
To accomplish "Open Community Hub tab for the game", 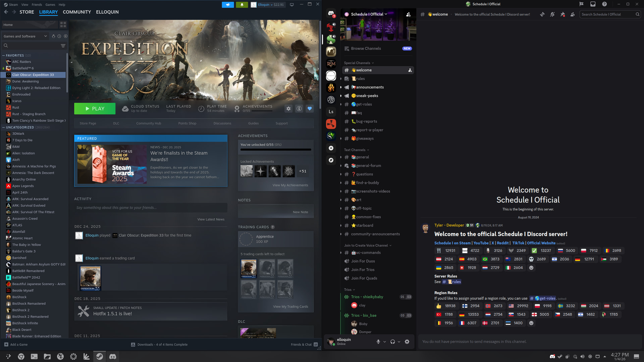I will tap(149, 123).
